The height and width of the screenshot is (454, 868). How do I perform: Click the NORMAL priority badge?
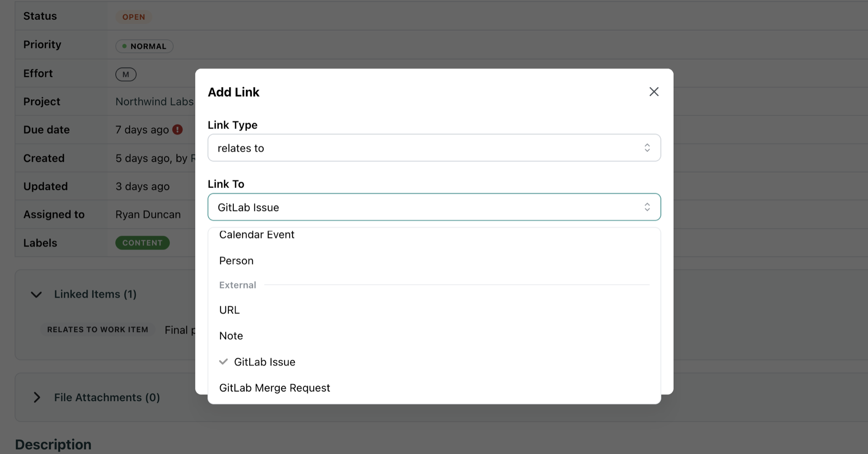point(144,46)
